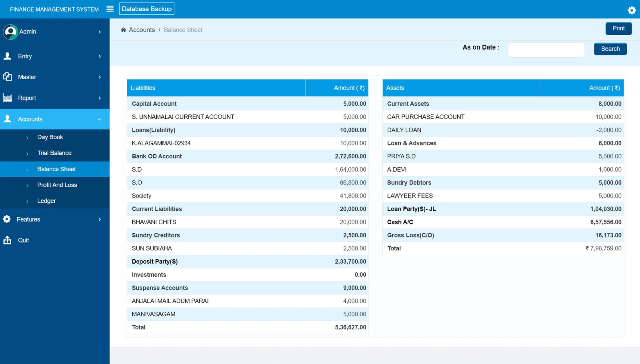The width and height of the screenshot is (640, 364).
Task: Click K.ALAGAMMAI-02934 entry
Action: click(x=161, y=143)
